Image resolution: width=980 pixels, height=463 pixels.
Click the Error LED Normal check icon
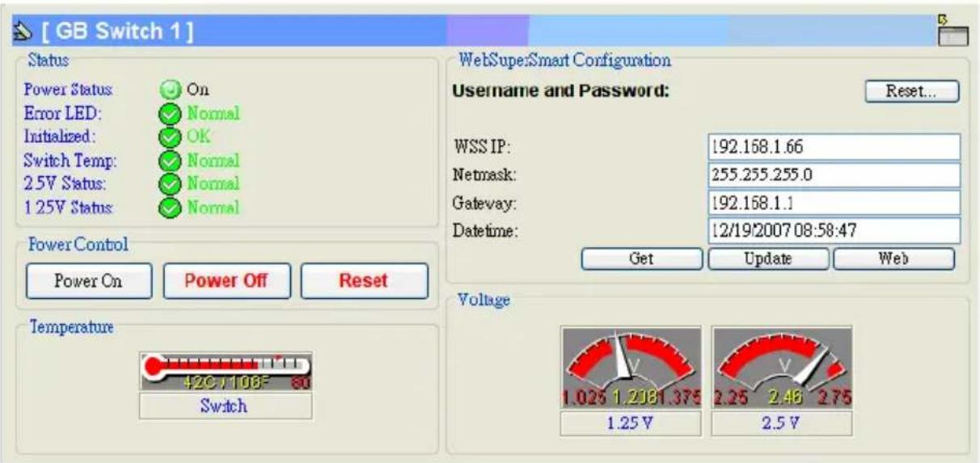click(x=169, y=113)
